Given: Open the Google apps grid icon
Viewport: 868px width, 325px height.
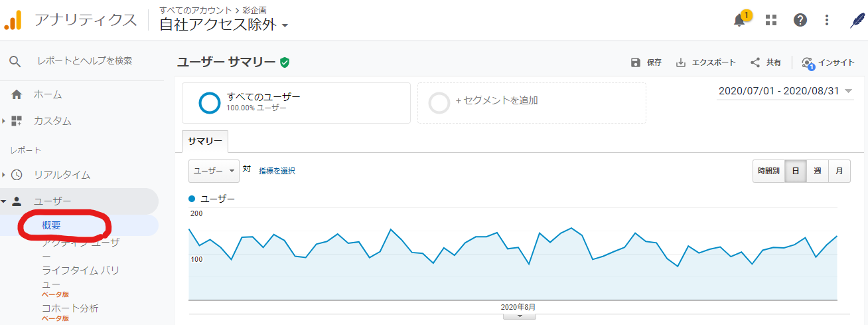Looking at the screenshot, I should 770,20.
